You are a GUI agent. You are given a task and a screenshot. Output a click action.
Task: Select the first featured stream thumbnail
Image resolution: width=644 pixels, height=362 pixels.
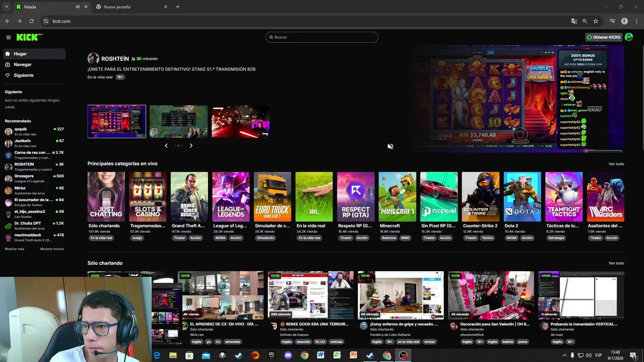[x=117, y=121]
